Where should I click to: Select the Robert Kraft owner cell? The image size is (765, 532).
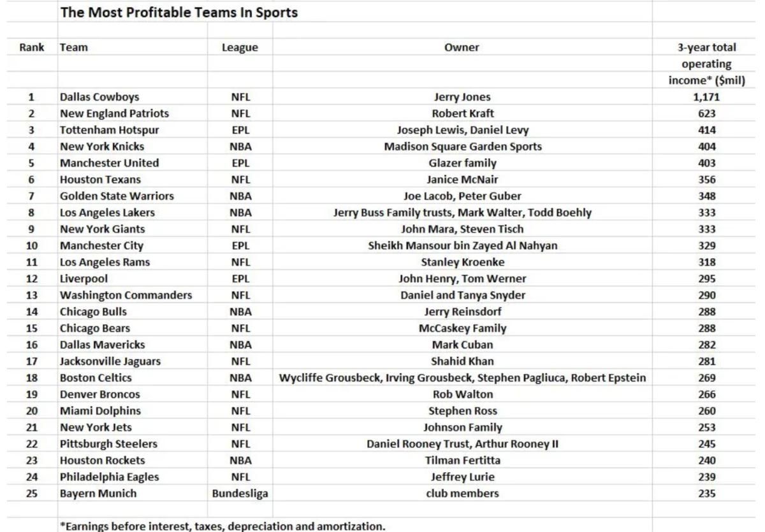[463, 113]
